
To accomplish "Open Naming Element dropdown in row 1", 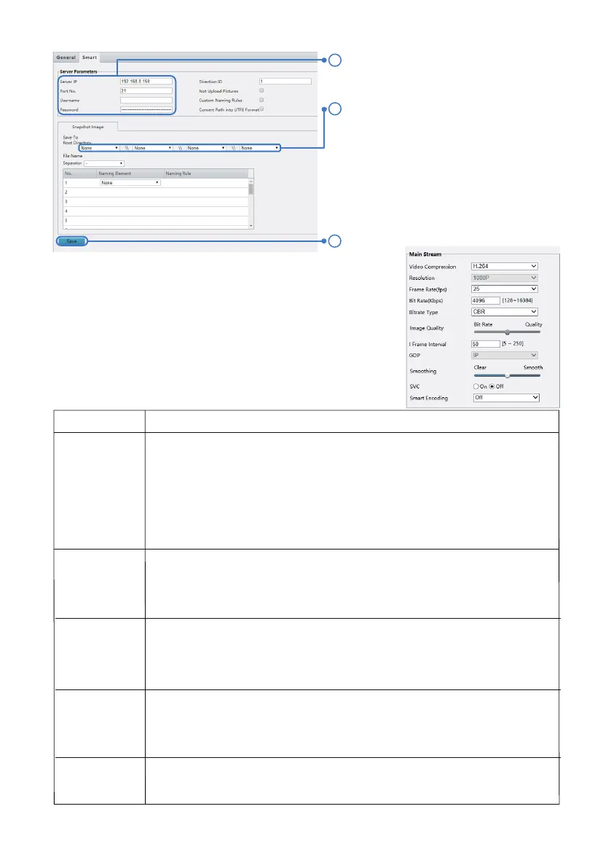I will click(x=130, y=183).
